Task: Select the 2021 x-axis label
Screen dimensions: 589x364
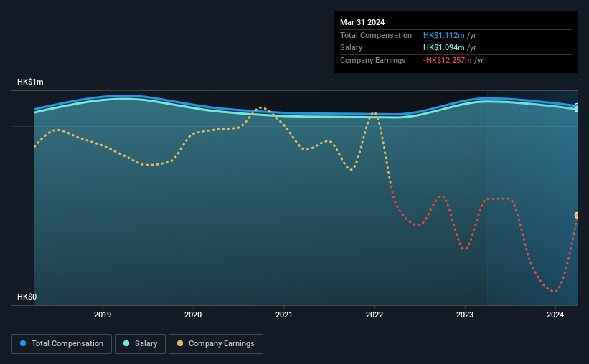Action: [283, 315]
